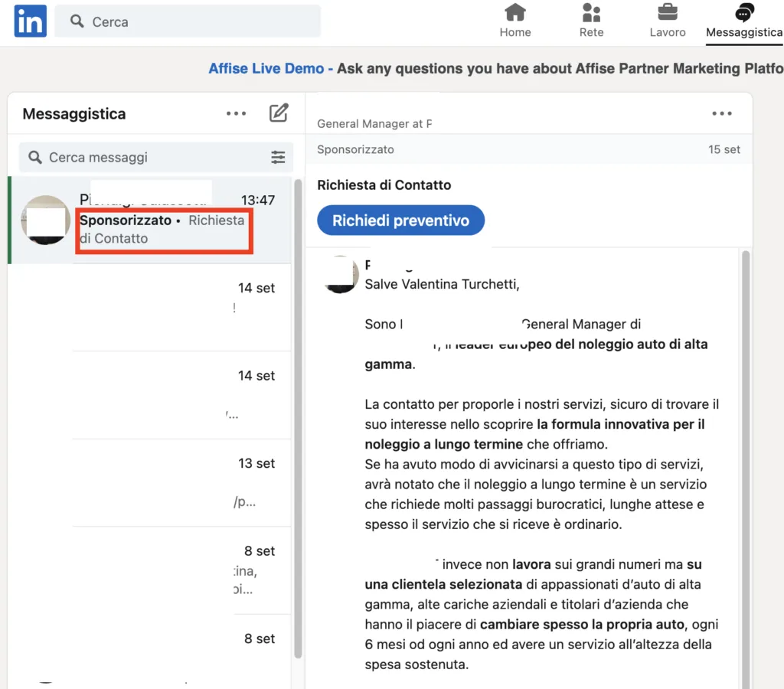Image resolution: width=784 pixels, height=689 pixels.
Task: Click the magnifying glass in Cerca messaggi
Action: coord(35,157)
